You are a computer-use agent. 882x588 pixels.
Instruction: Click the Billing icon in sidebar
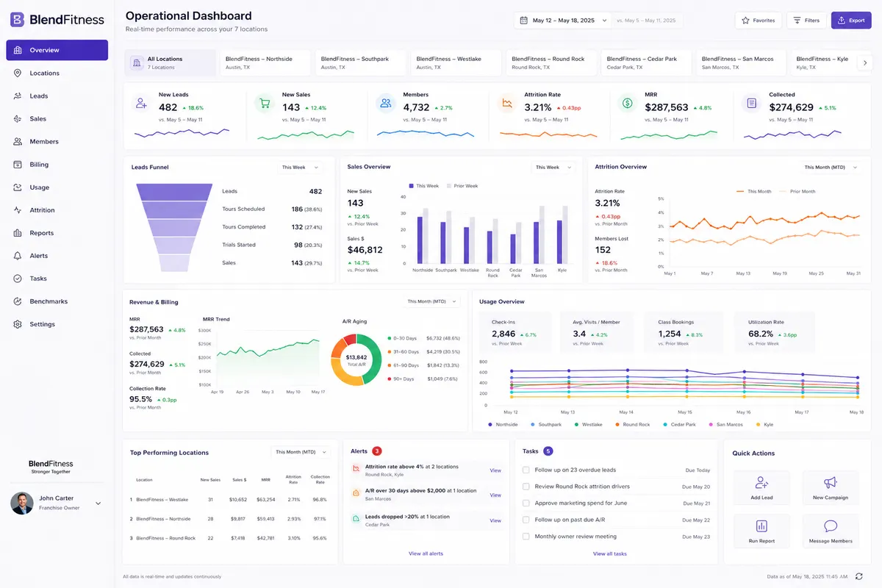point(18,165)
